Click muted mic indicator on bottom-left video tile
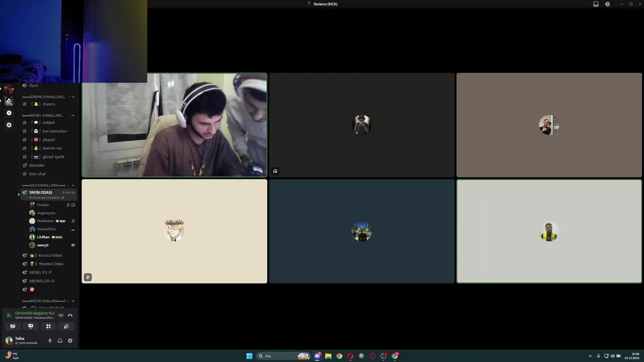Image resolution: width=644 pixels, height=362 pixels. [x=88, y=277]
